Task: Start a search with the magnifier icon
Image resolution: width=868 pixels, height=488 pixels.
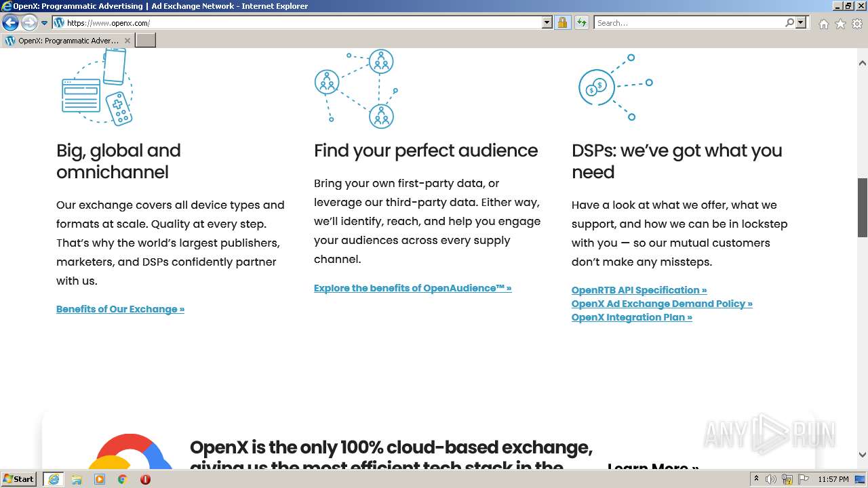Action: pyautogui.click(x=789, y=23)
